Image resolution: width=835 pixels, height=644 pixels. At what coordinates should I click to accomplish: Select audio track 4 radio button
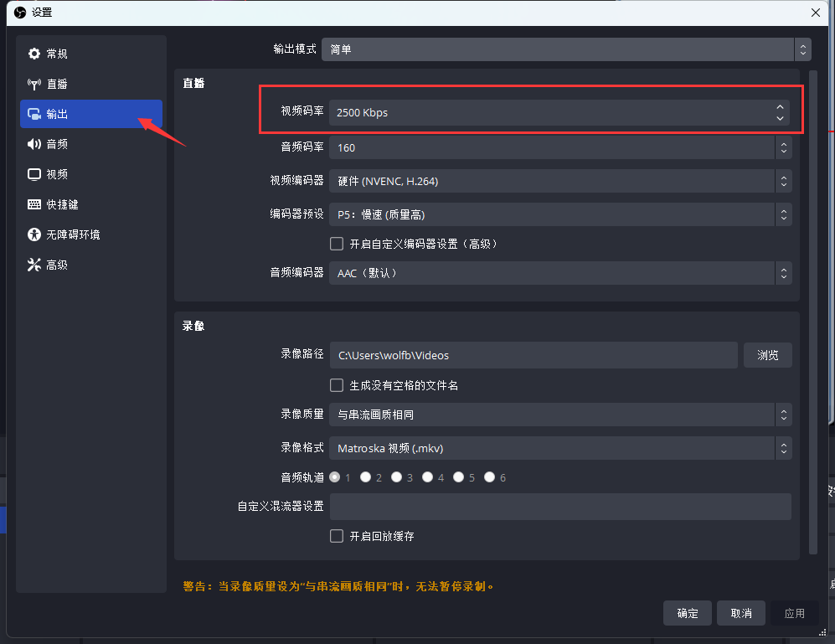click(428, 477)
